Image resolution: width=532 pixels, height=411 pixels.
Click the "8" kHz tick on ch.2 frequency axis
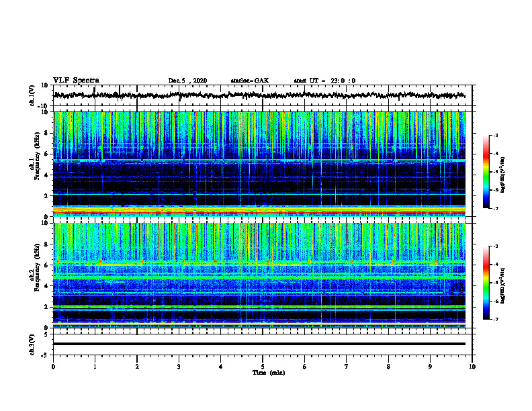tap(48, 244)
